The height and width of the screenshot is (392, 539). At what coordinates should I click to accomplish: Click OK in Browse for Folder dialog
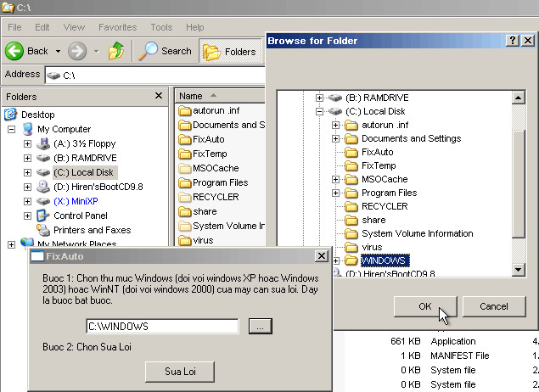pos(425,306)
